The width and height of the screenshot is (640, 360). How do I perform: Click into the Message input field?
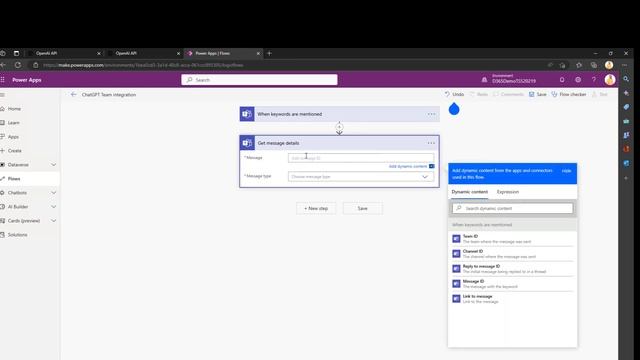[361, 158]
